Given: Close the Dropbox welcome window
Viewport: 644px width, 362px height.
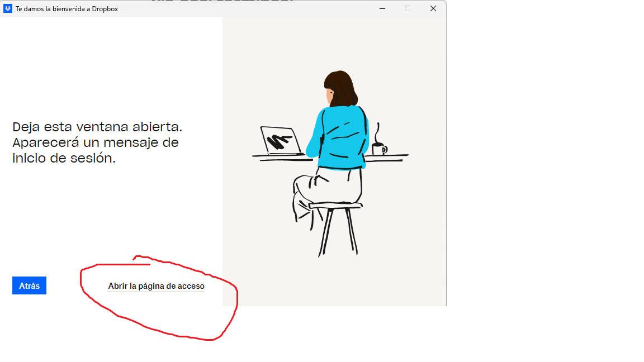Looking at the screenshot, I should (x=433, y=8).
